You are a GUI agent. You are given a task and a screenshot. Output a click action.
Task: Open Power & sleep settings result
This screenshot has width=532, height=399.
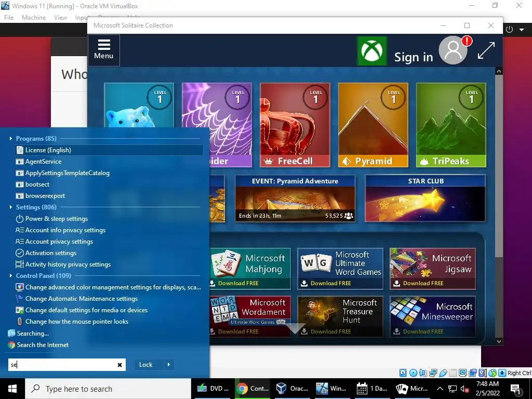pos(109,219)
